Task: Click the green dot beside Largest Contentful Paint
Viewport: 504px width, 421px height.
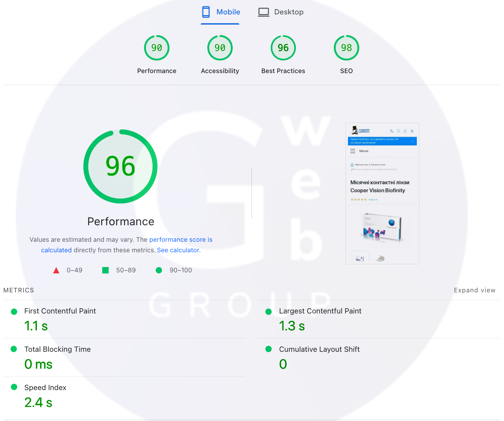Action: point(269,311)
